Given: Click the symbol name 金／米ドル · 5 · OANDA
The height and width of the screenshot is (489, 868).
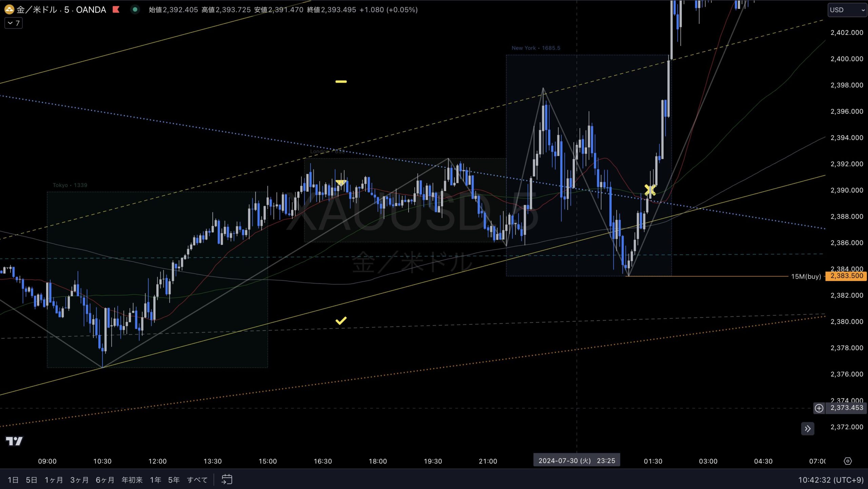Looking at the screenshot, I should point(61,10).
